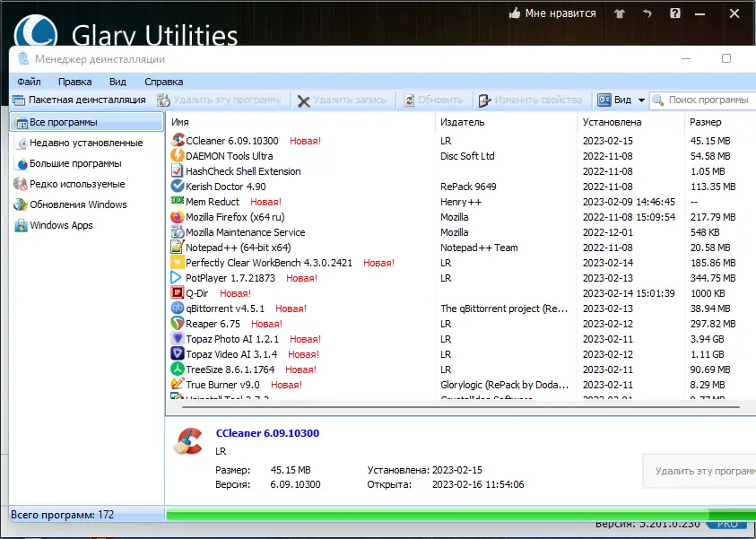
Task: Click the Обновить toolbar button
Action: [x=433, y=100]
